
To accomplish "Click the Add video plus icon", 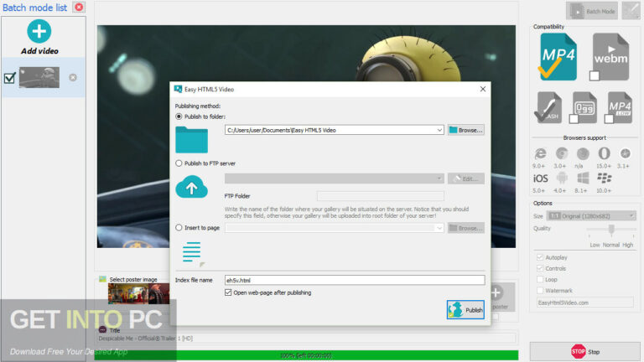I will [39, 31].
